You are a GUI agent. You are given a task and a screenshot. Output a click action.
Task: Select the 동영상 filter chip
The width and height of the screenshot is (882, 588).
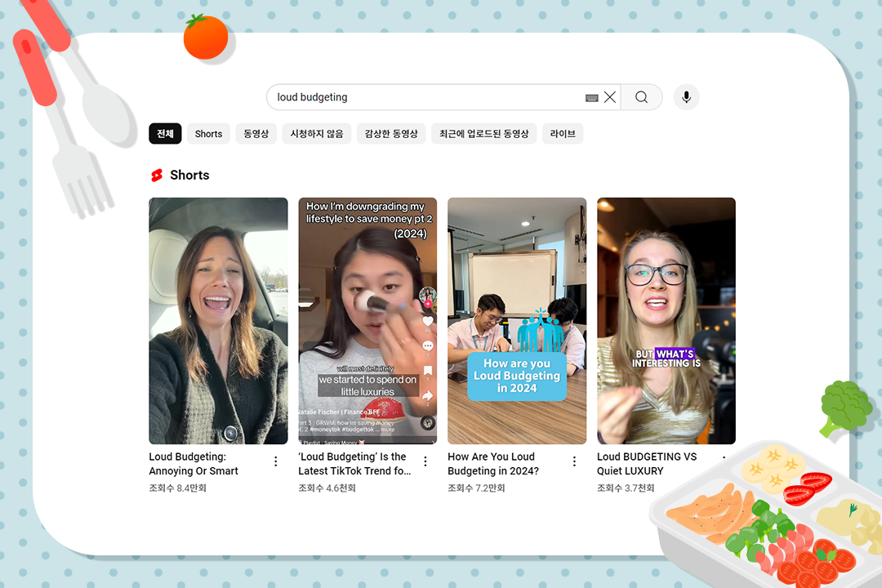pos(256,134)
